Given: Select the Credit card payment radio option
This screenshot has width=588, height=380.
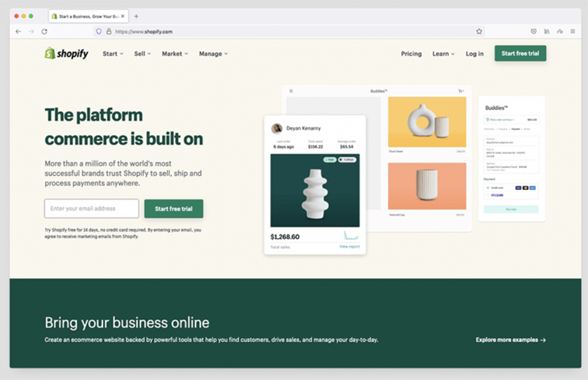Looking at the screenshot, I should (488, 188).
